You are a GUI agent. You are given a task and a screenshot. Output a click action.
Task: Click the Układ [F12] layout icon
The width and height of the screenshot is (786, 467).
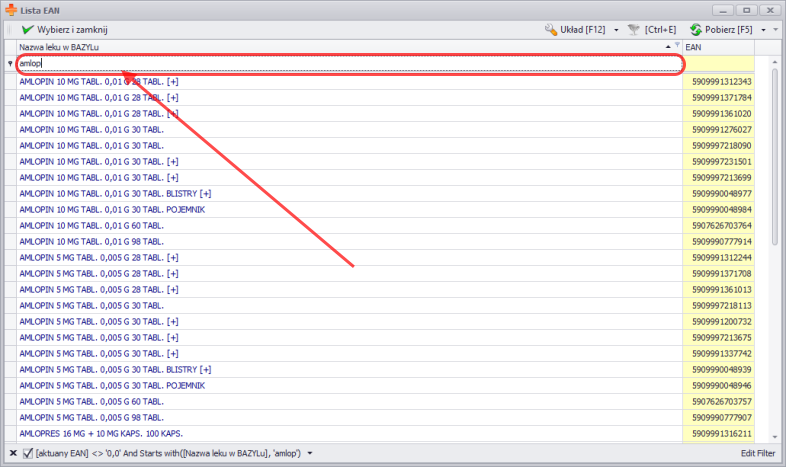(551, 30)
